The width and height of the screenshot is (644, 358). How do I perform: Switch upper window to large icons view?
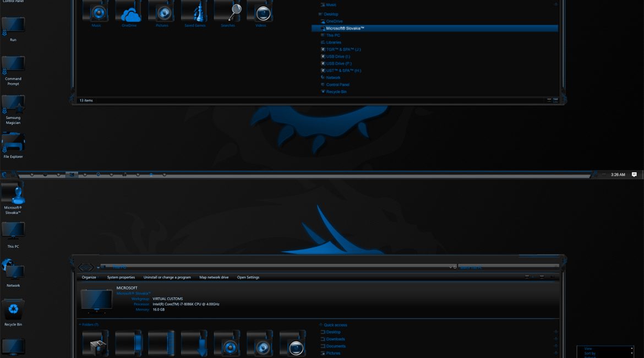(x=556, y=100)
